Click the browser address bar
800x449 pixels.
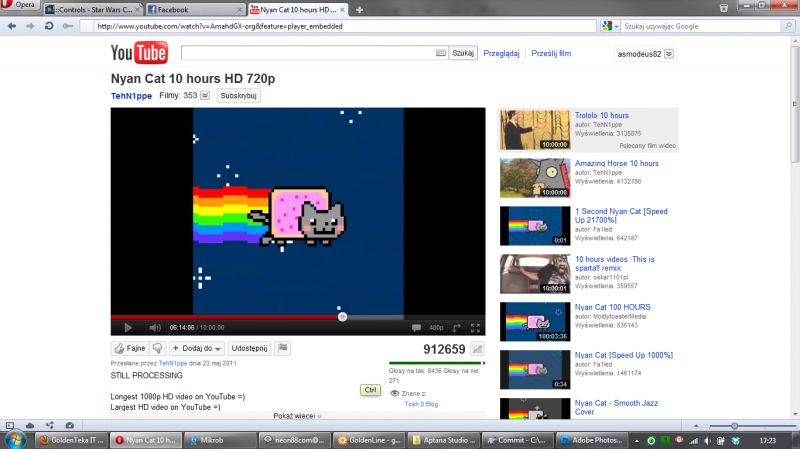(338, 26)
